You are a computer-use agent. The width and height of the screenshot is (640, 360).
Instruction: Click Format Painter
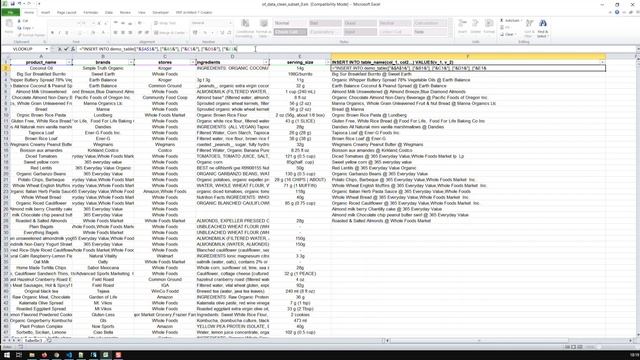tap(31, 35)
